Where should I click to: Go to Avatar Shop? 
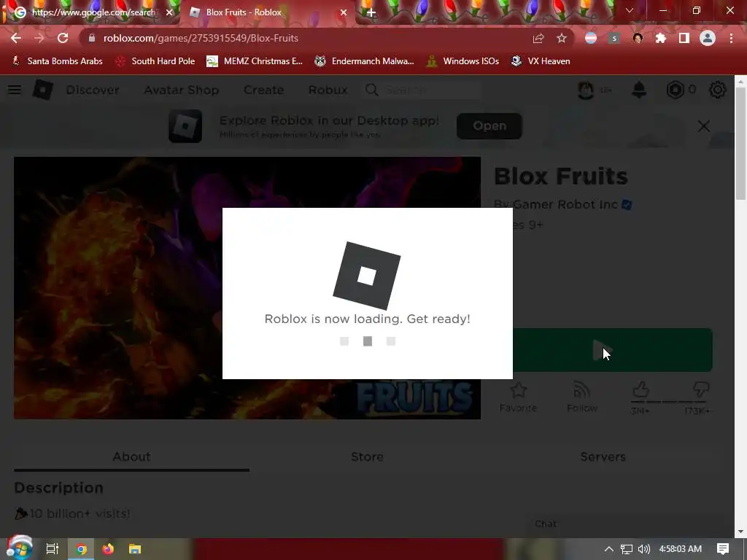[x=182, y=90]
